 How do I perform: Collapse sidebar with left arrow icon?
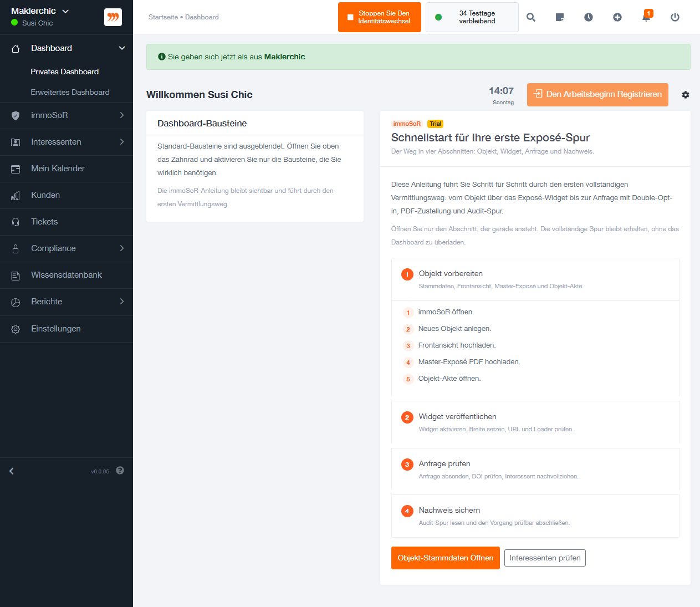12,471
